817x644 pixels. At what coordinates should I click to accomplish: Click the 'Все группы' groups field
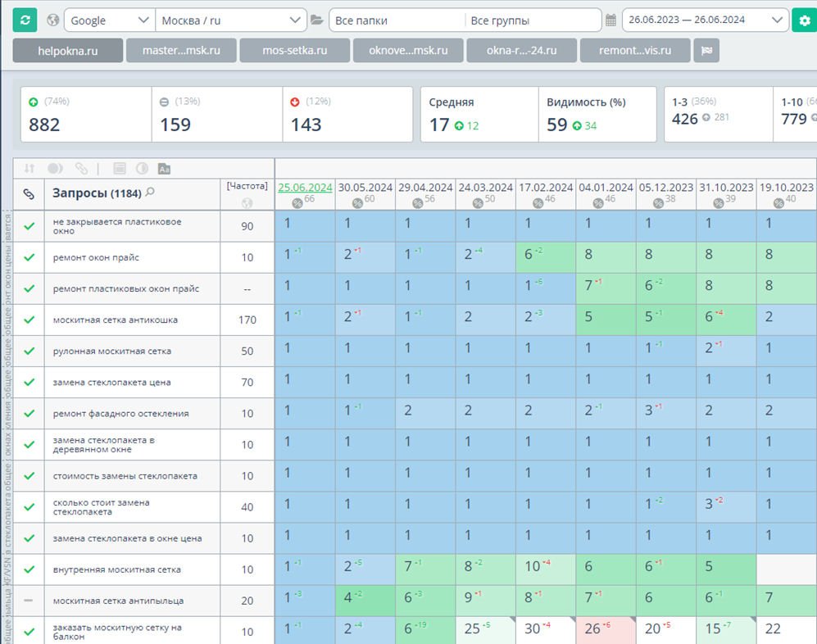coord(533,20)
